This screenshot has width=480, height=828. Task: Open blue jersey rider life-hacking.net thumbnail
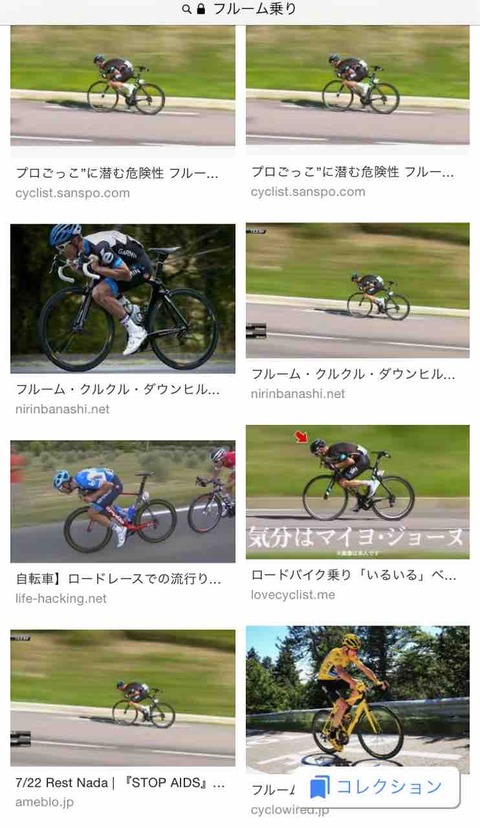[x=123, y=502]
